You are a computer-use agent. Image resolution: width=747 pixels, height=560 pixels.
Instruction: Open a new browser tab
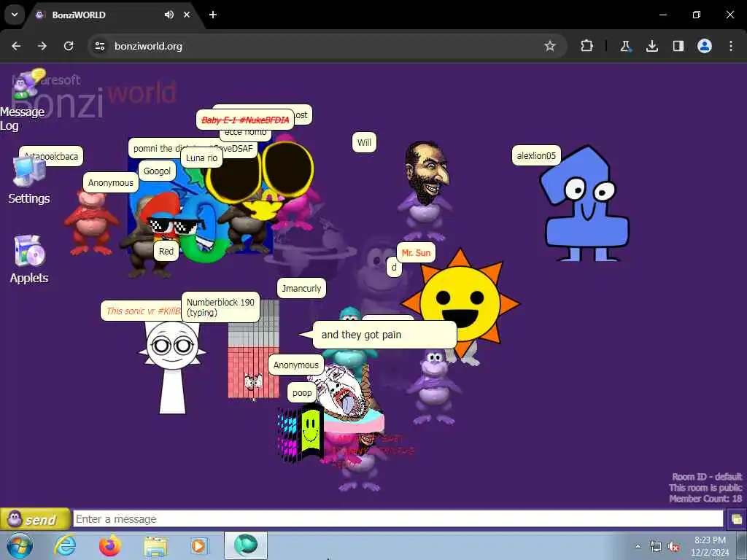213,15
